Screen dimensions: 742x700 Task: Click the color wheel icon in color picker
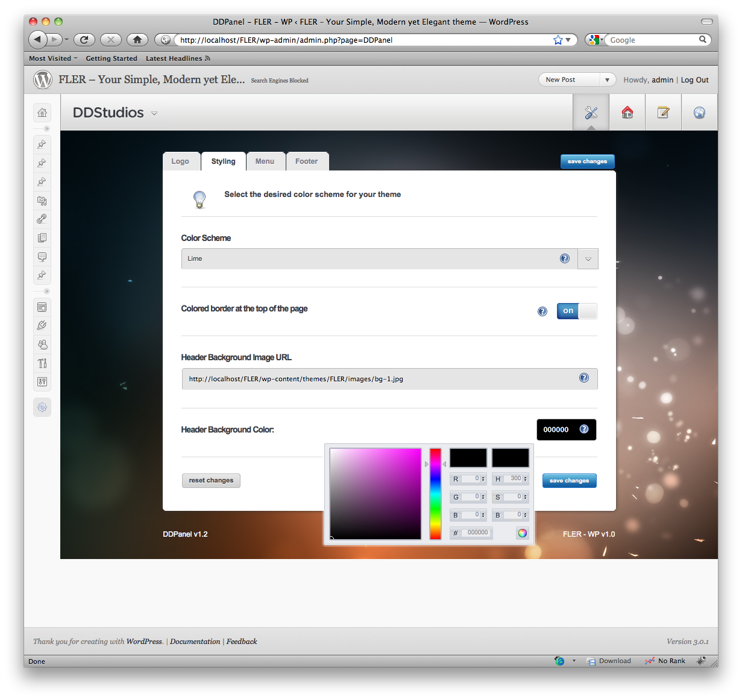(x=522, y=533)
